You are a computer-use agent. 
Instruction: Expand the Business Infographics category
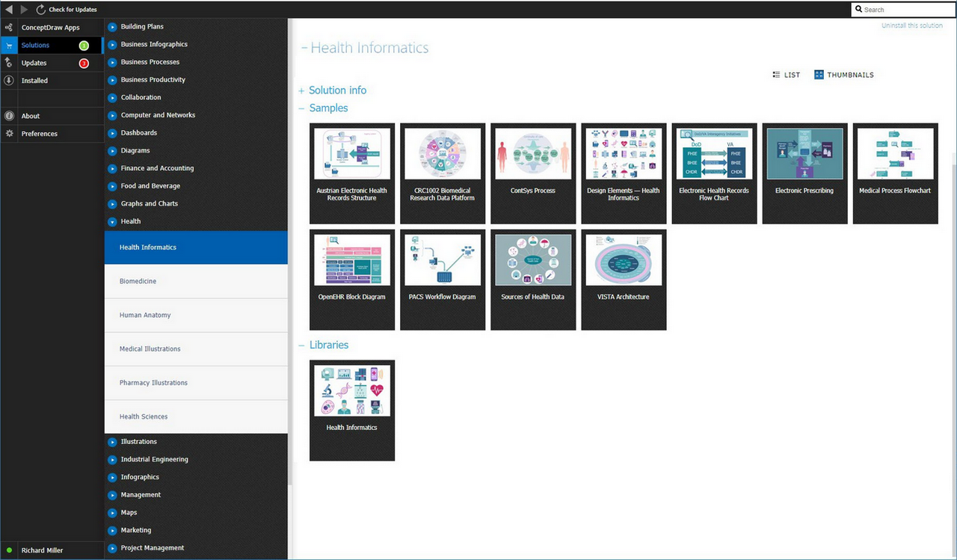(112, 45)
